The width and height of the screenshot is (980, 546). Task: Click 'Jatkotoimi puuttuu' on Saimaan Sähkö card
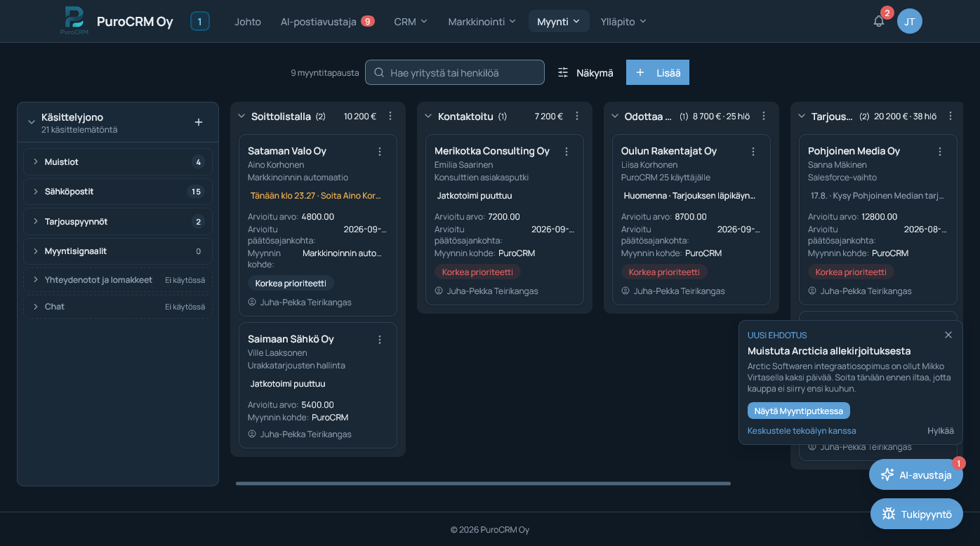(x=288, y=383)
